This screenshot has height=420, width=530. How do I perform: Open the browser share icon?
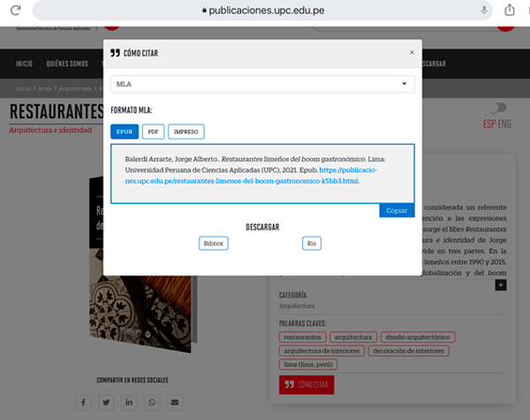(x=510, y=10)
